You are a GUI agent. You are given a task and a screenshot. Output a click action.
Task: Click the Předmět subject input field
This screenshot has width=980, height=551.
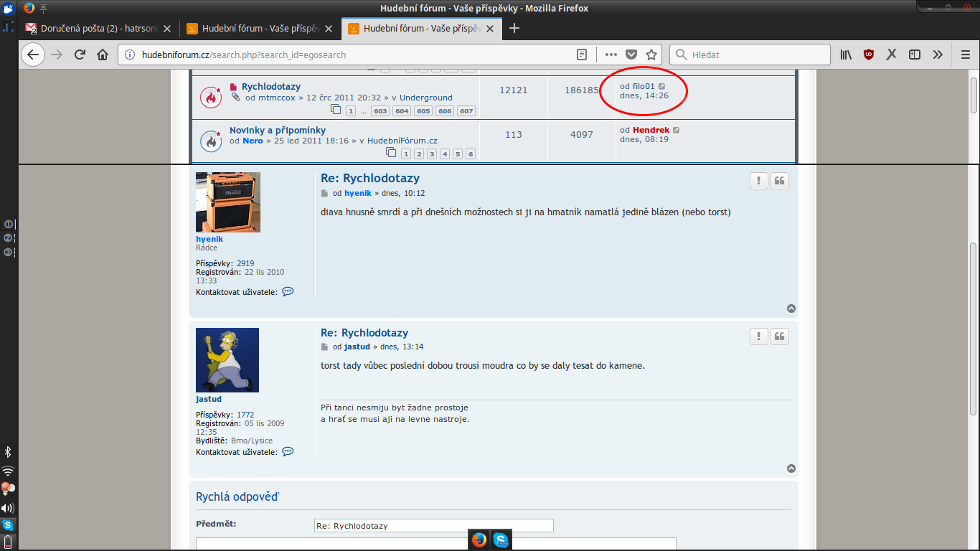(x=433, y=526)
